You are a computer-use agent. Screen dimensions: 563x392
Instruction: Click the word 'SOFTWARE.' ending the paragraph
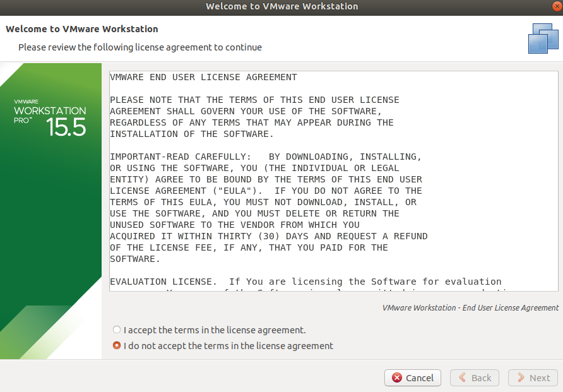point(134,259)
